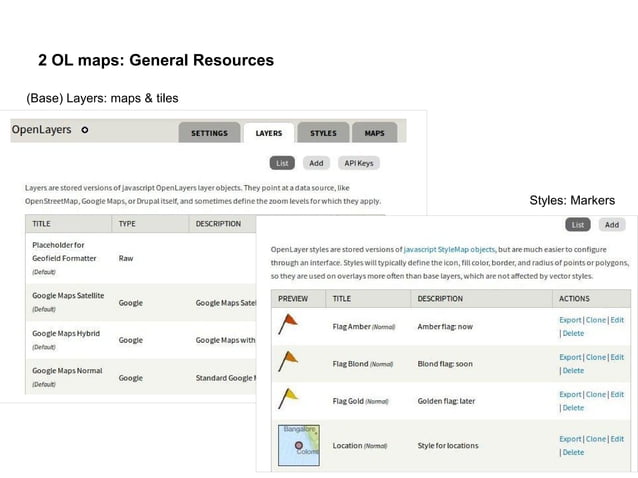Click the Flag Amber style title

pyautogui.click(x=352, y=326)
